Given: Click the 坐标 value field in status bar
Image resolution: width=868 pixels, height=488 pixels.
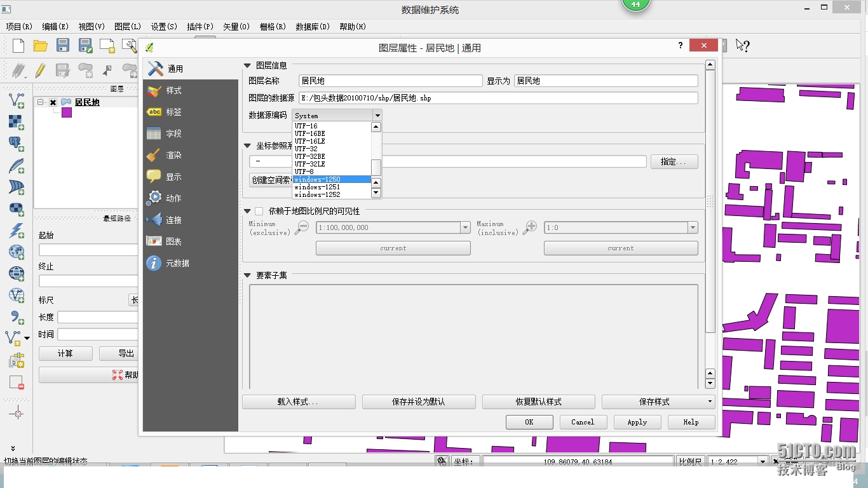Looking at the screenshot, I should click(x=578, y=461).
